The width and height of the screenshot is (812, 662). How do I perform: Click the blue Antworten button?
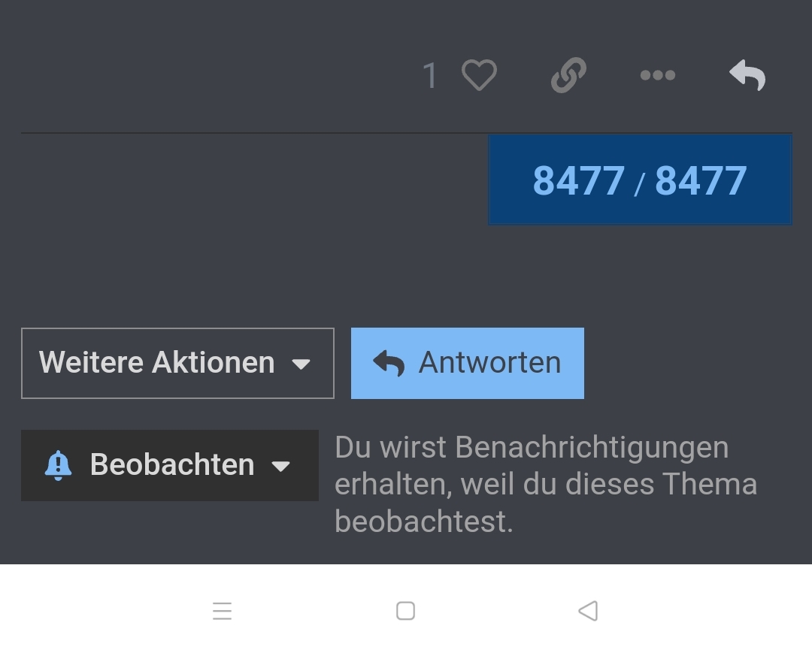point(468,363)
